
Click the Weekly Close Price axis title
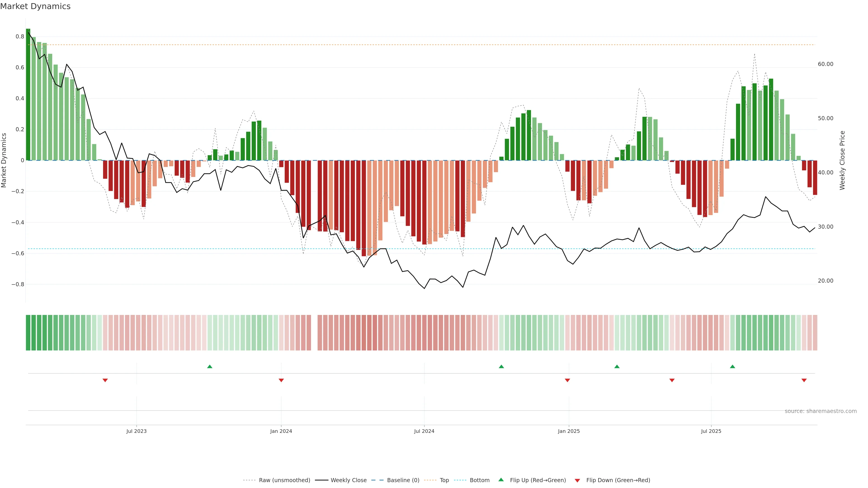pyautogui.click(x=842, y=160)
